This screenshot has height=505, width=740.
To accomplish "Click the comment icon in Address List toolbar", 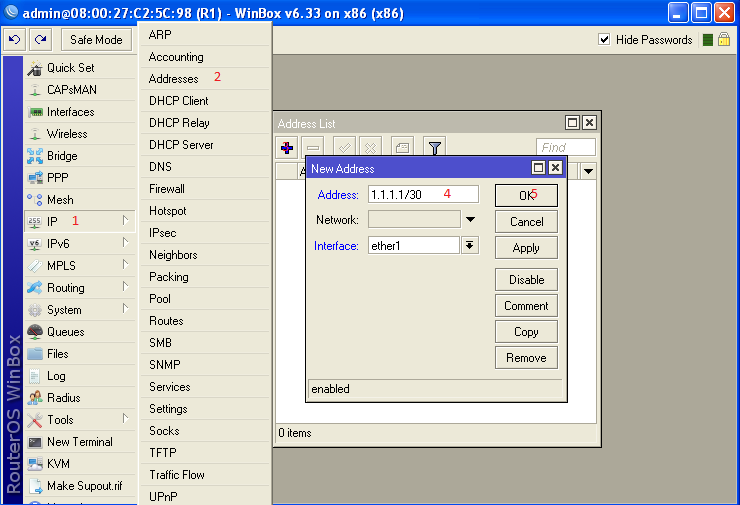I will pyautogui.click(x=403, y=148).
